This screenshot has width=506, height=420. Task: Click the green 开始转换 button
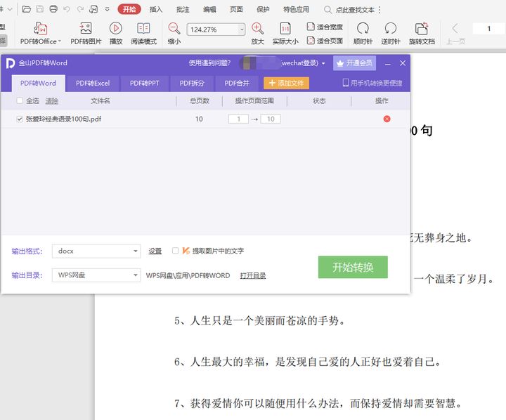point(353,267)
